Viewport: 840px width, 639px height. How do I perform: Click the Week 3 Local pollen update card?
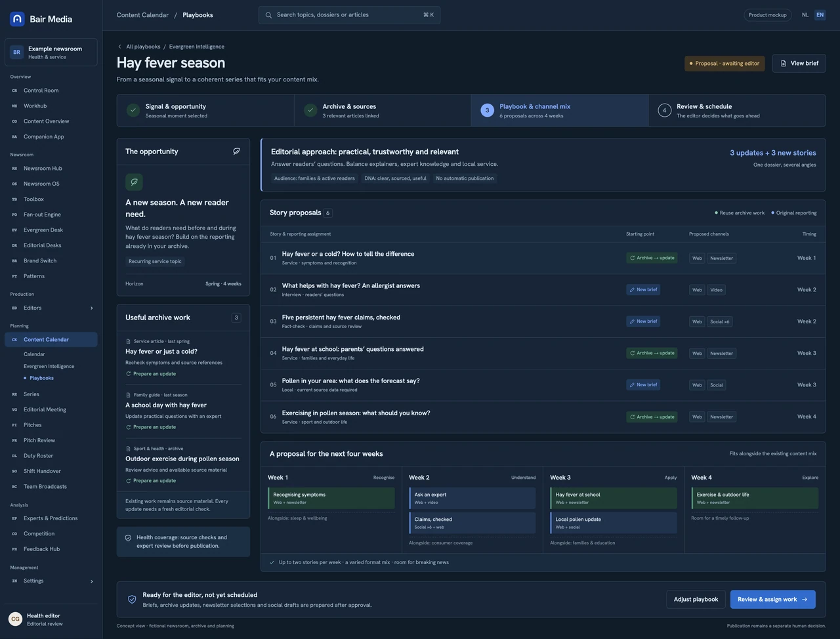[614, 523]
